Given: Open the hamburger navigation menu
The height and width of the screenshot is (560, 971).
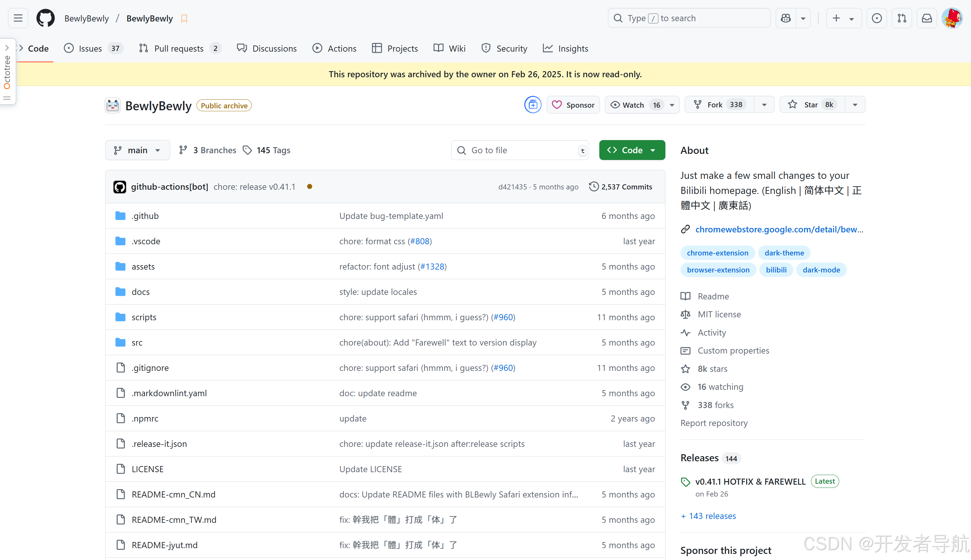Looking at the screenshot, I should tap(18, 18).
